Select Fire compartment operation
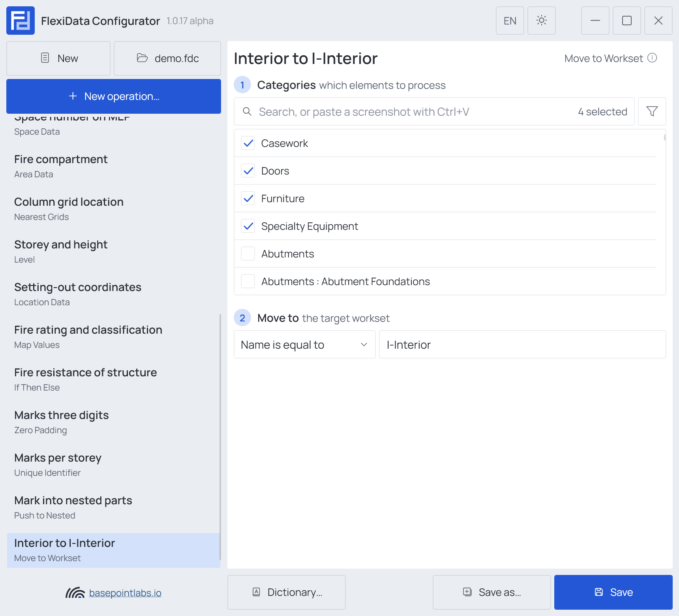 113,166
